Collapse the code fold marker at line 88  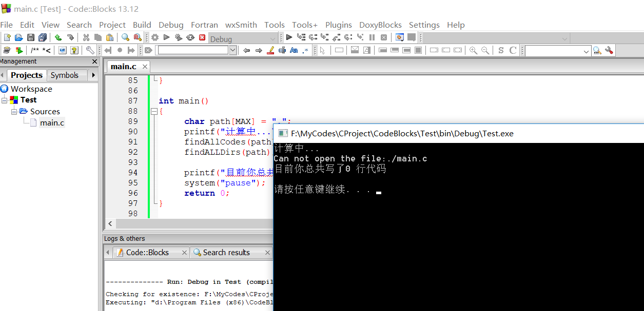[154, 111]
